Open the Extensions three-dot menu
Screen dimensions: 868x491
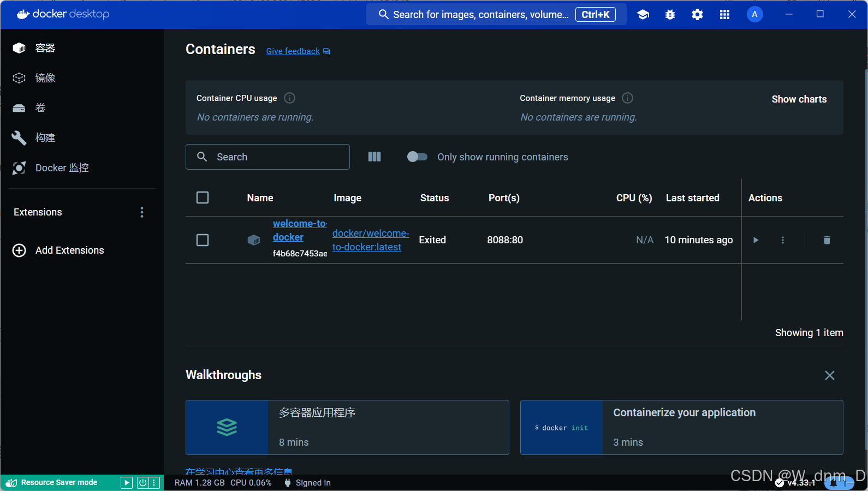click(142, 212)
